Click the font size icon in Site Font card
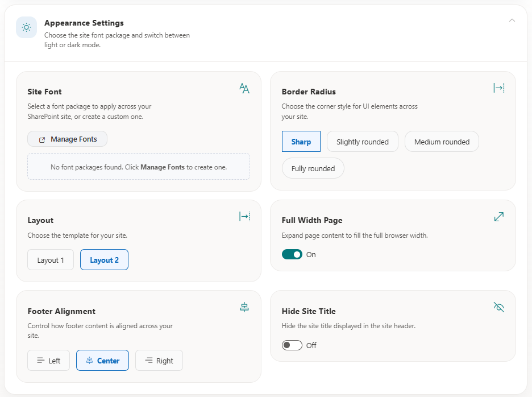The height and width of the screenshot is (397, 532). pos(244,88)
